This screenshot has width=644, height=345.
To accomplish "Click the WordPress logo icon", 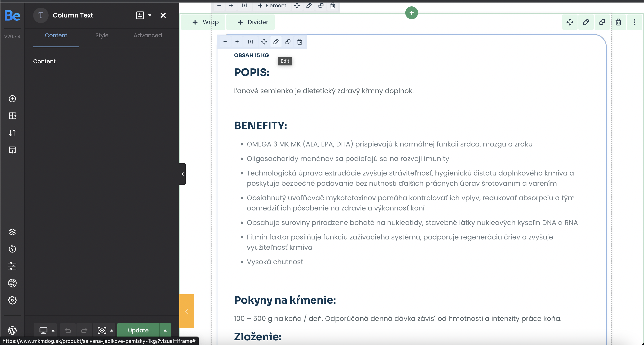I will click(12, 331).
